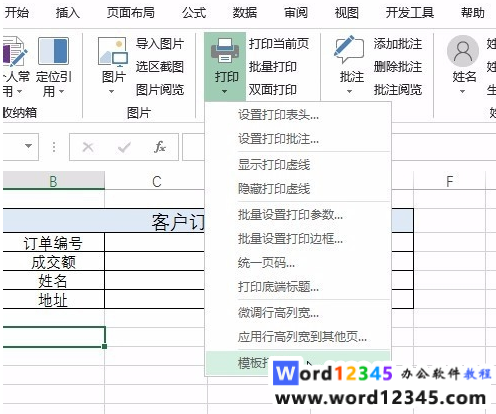Switch to 视图 tab
This screenshot has height=414, width=496.
tap(347, 13)
